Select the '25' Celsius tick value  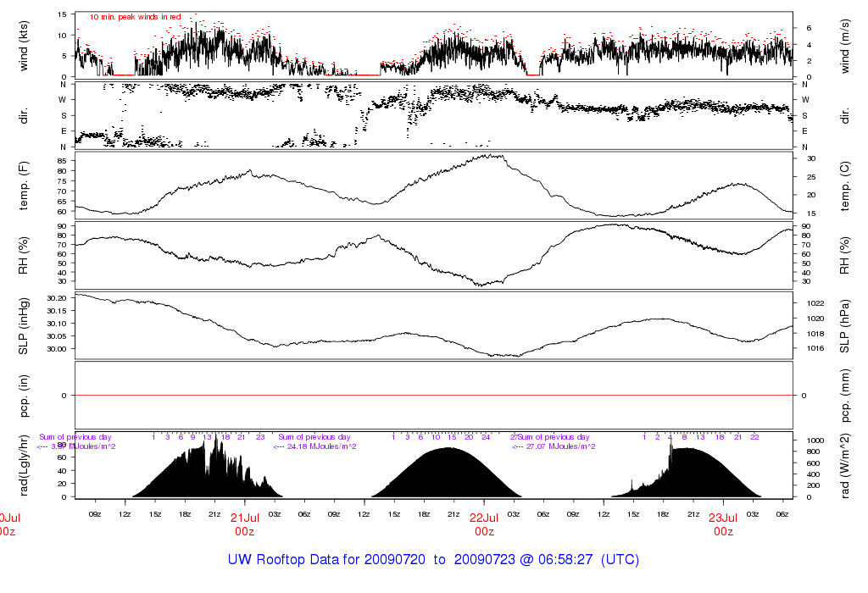[811, 177]
